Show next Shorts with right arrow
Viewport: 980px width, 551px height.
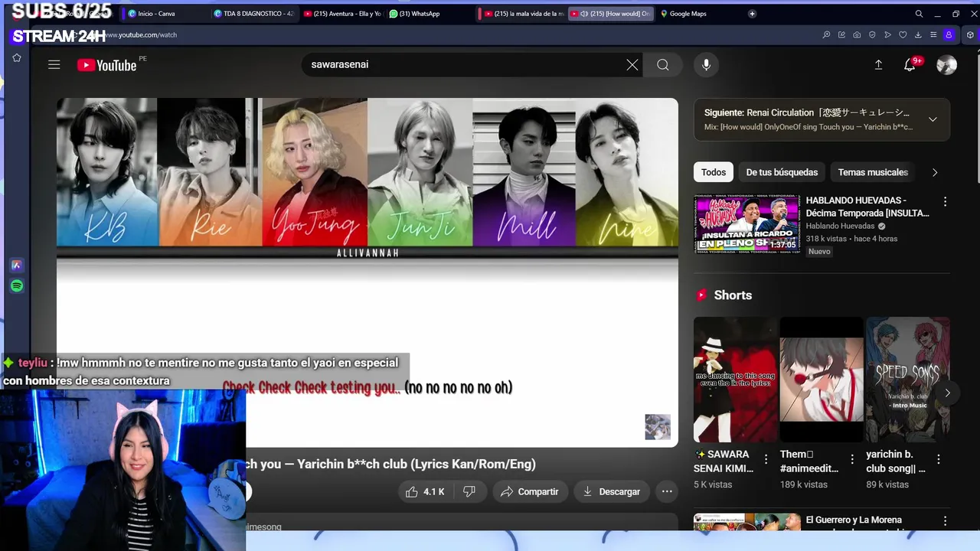[x=947, y=393]
